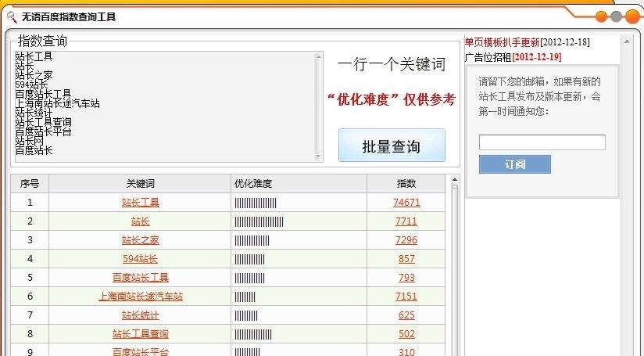This screenshot has width=644, height=356.
Task: Focus the email subscription input field
Action: pos(542,142)
